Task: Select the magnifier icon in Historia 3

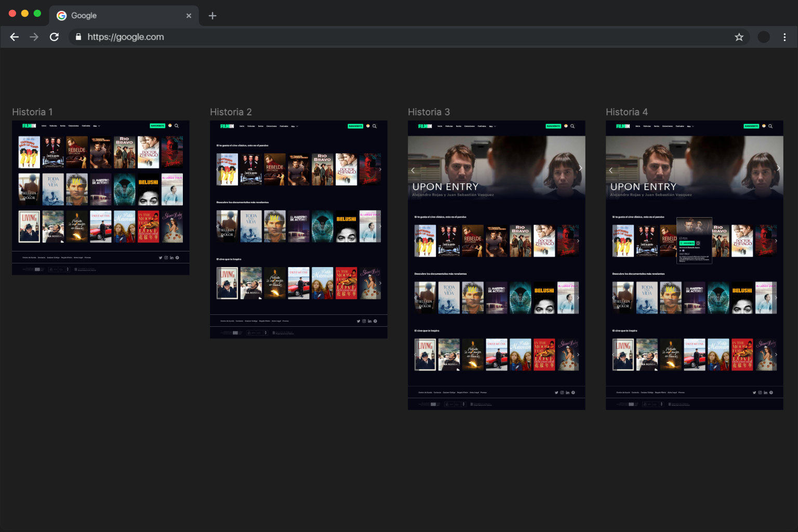Action: (x=573, y=126)
